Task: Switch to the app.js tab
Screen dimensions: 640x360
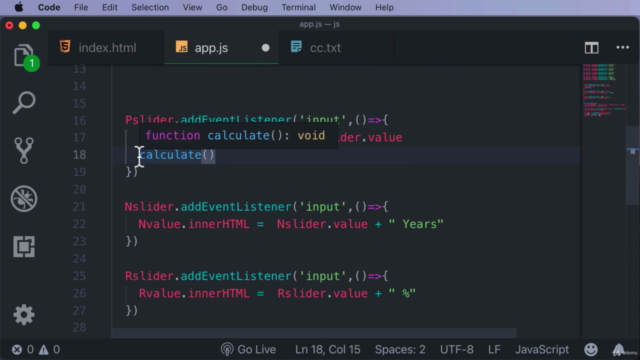Action: point(221,48)
